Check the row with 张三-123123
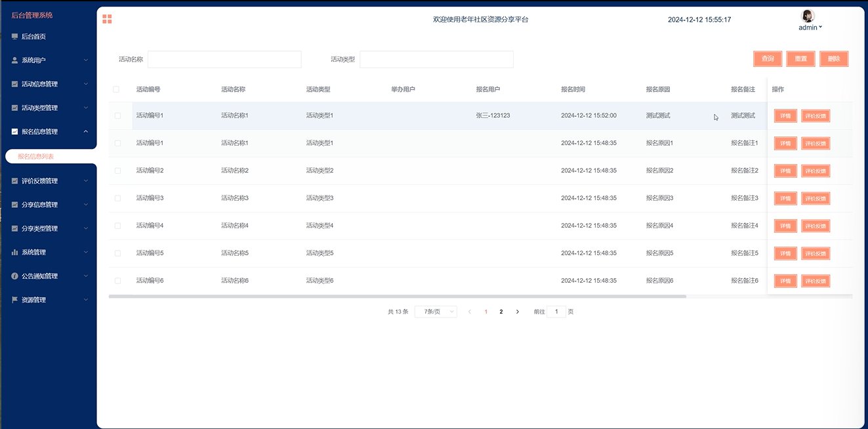868x429 pixels. [x=118, y=115]
